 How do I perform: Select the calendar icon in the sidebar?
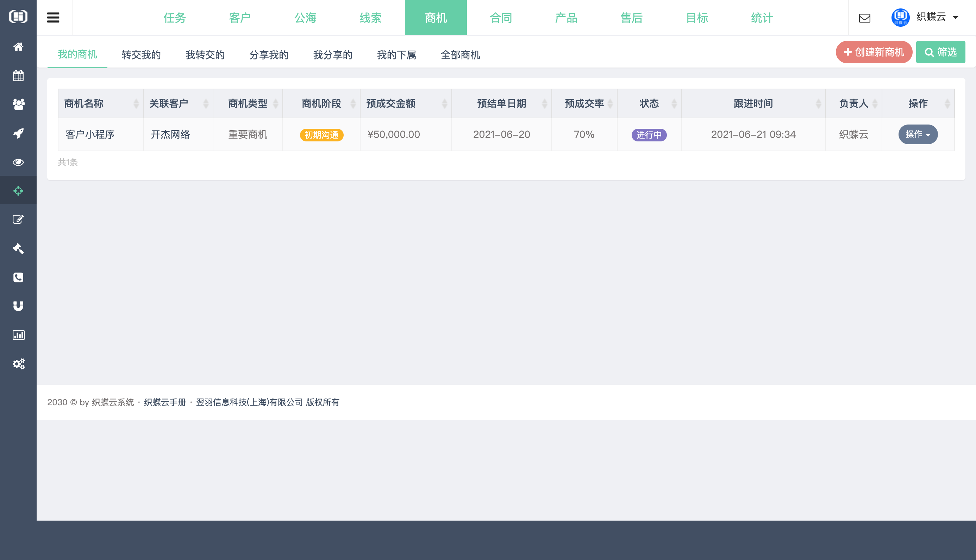tap(18, 75)
